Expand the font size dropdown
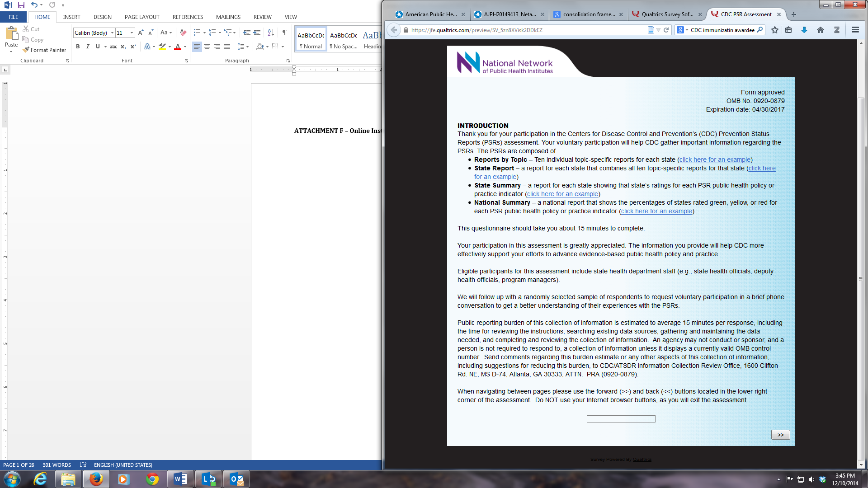The height and width of the screenshot is (488, 868). [x=132, y=33]
